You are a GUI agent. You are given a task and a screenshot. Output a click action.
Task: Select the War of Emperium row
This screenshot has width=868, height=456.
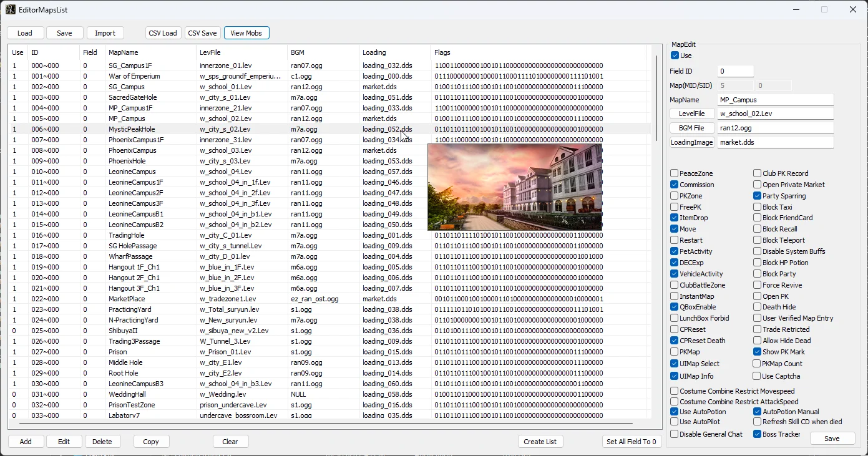pos(329,76)
